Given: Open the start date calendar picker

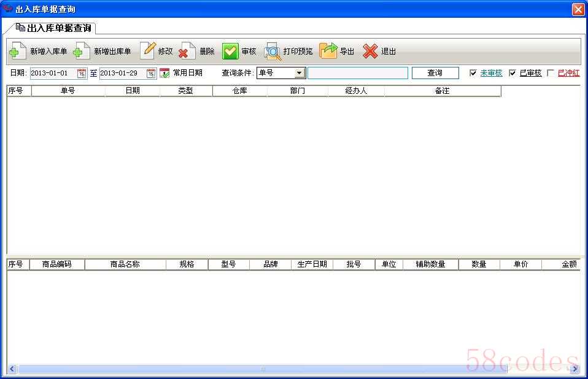Looking at the screenshot, I should coord(82,74).
